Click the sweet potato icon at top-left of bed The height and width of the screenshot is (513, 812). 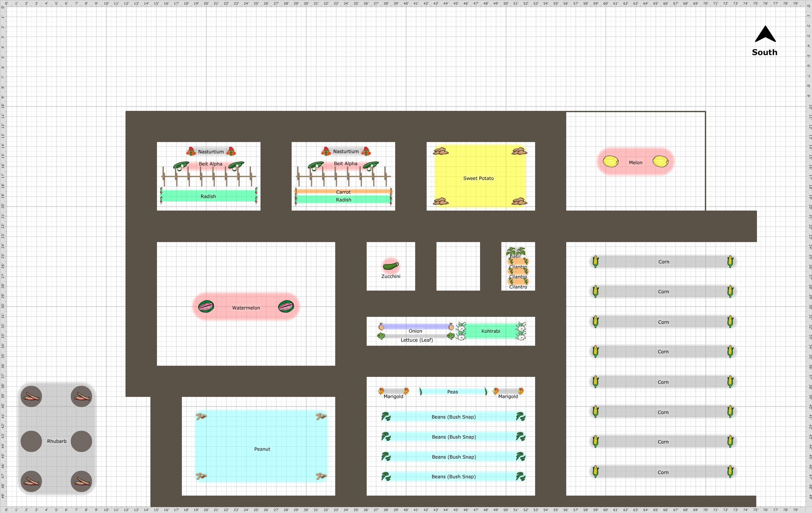441,151
